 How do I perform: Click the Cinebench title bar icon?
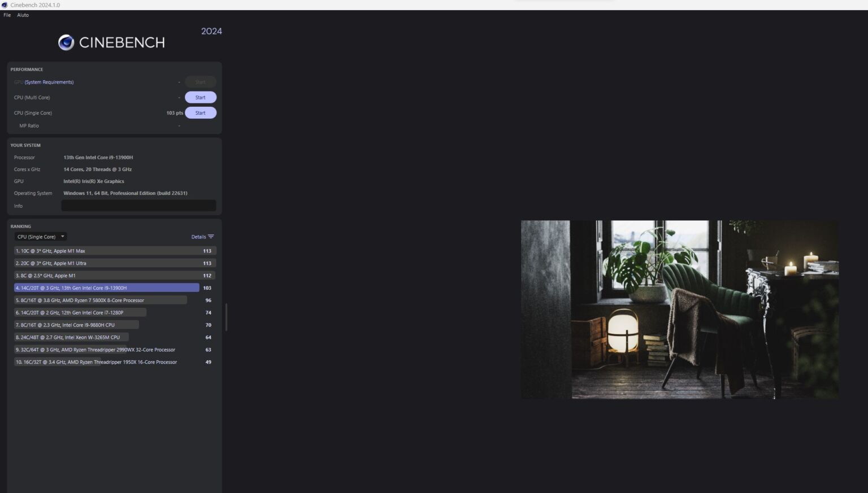tap(5, 5)
